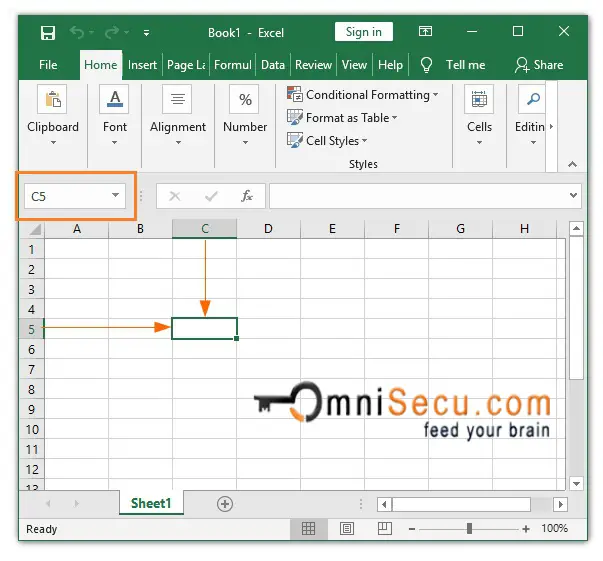Switch to the Insert tab

click(142, 65)
